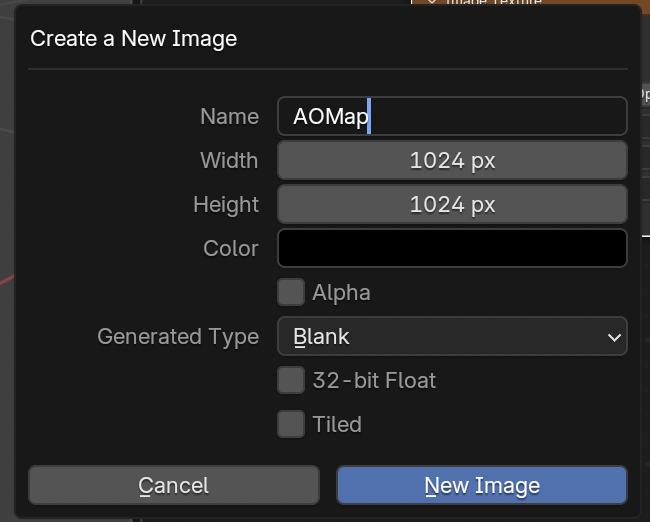Click the Alpha option label text
This screenshot has height=522, width=650.
click(x=341, y=293)
